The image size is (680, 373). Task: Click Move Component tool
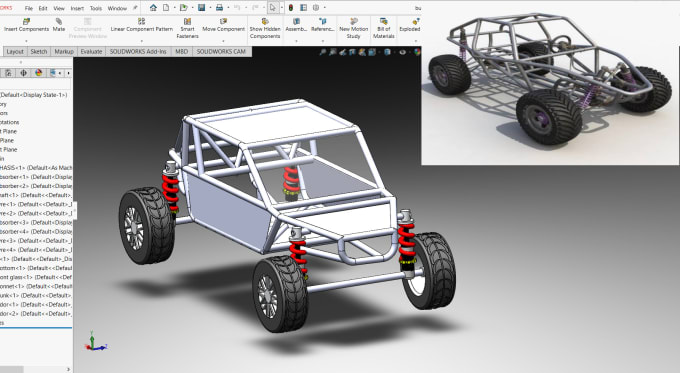(x=223, y=25)
